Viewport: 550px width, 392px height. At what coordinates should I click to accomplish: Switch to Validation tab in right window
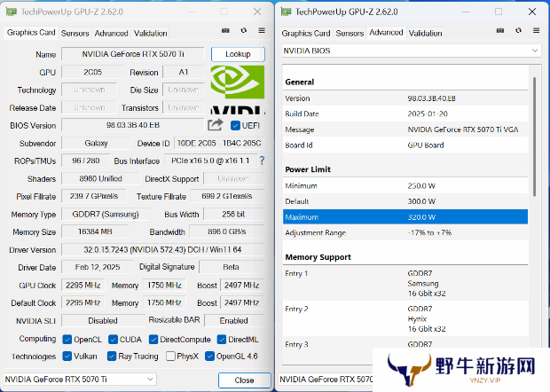coord(425,34)
